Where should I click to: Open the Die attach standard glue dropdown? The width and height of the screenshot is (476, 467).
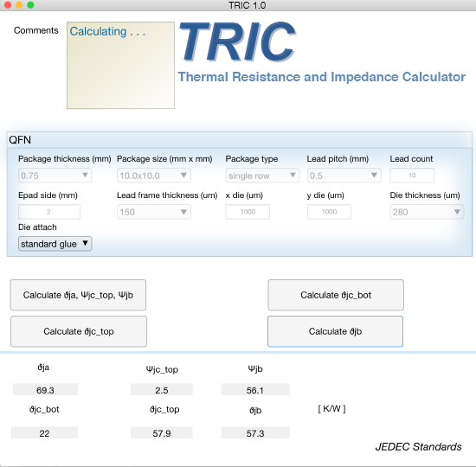[55, 244]
